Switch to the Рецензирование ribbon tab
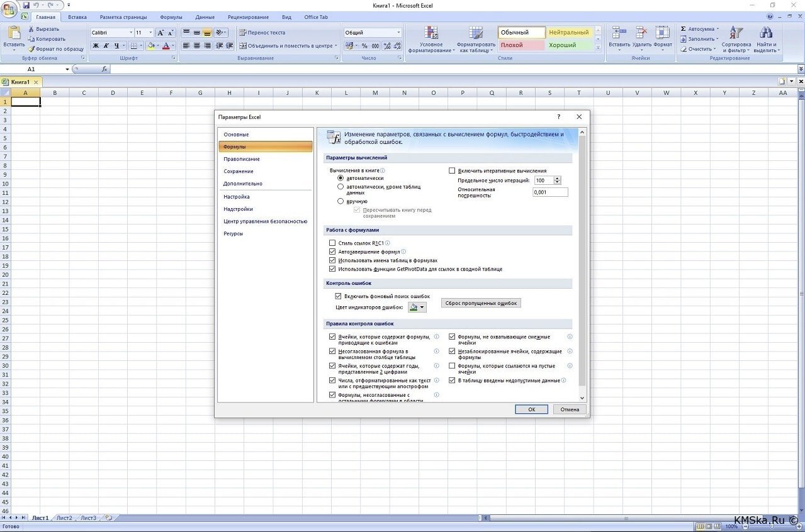The image size is (805, 532). coord(249,17)
